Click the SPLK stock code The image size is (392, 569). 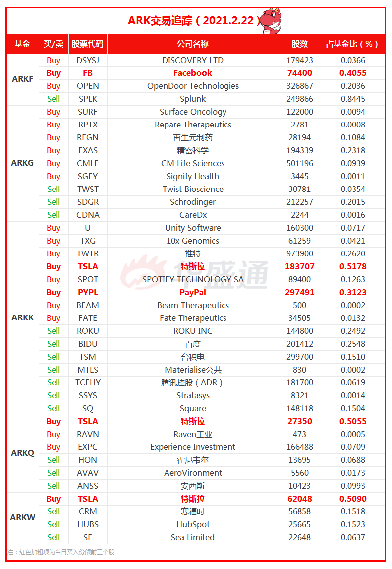point(88,99)
